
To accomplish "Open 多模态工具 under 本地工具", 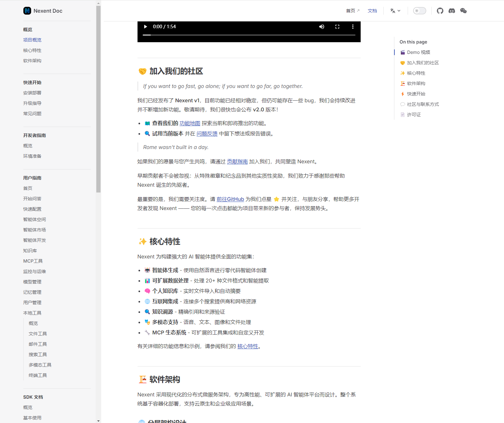I will (40, 365).
